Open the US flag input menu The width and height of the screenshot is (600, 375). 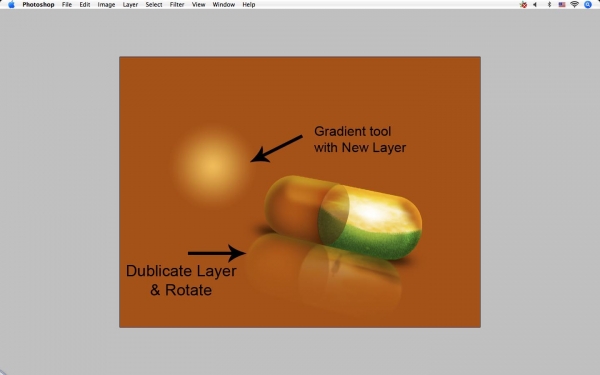point(562,5)
